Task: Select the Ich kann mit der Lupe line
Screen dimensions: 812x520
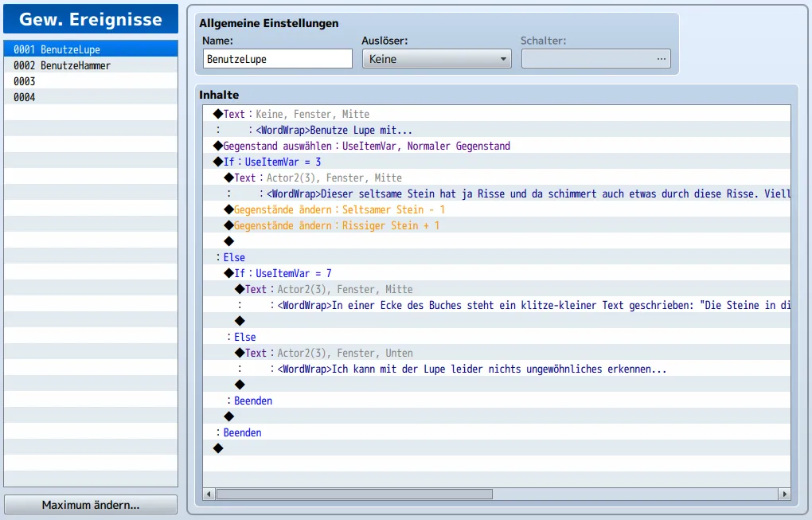Action: [497, 369]
